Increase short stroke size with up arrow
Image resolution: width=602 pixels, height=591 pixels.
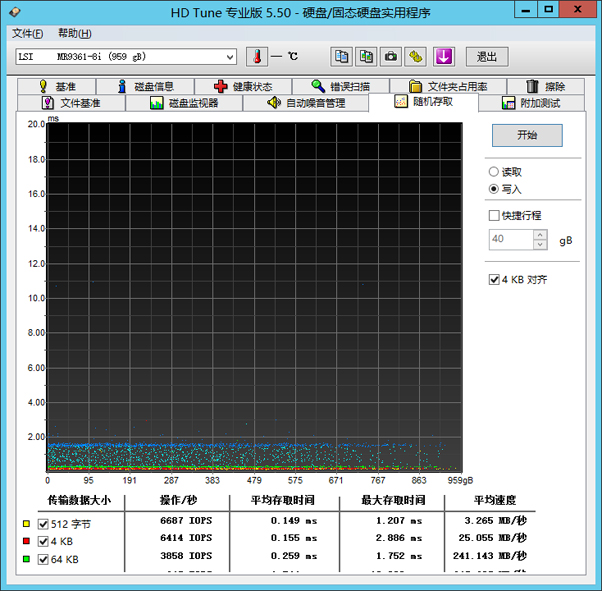(540, 235)
